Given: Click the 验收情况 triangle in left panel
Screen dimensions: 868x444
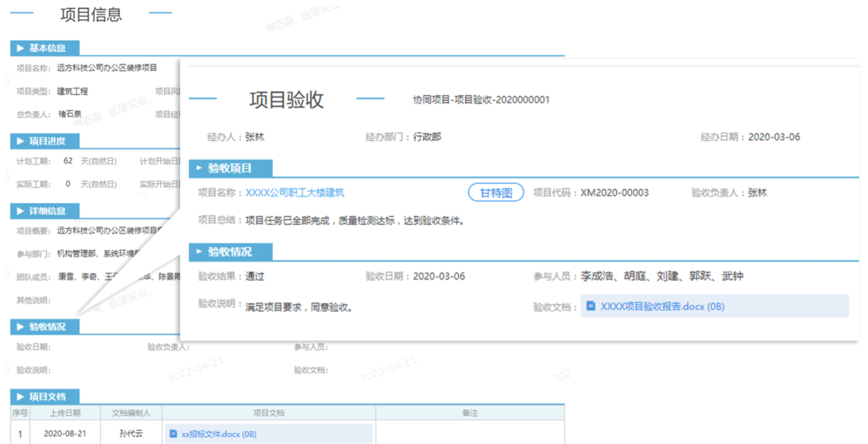Looking at the screenshot, I should click(20, 327).
